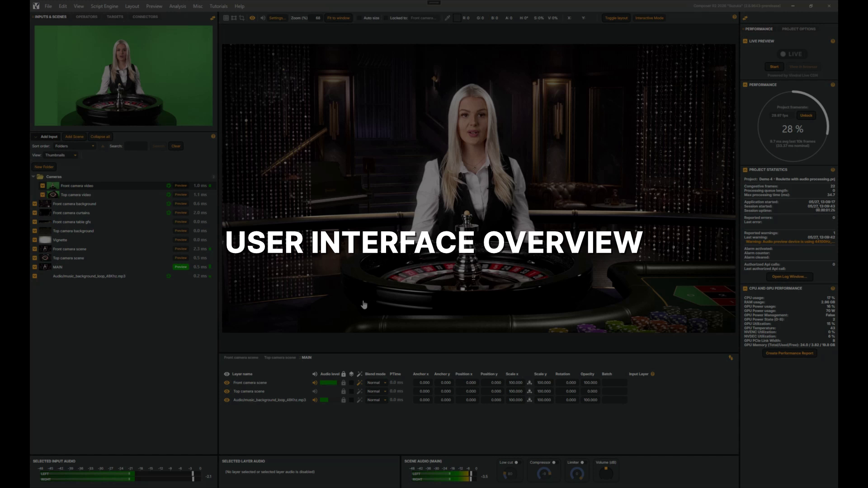Viewport: 868px width, 488px height.
Task: Collapse the Cameras folder
Action: pos(33,177)
